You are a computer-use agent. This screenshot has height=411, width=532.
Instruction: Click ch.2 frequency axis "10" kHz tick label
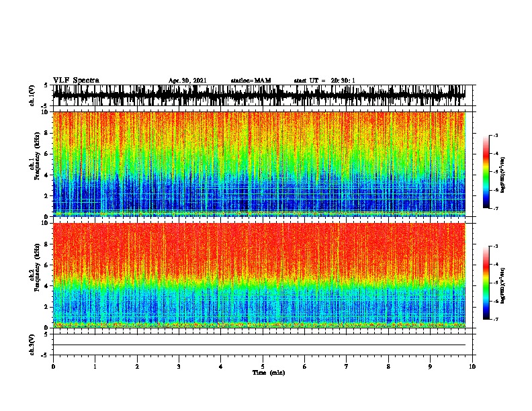(x=46, y=223)
